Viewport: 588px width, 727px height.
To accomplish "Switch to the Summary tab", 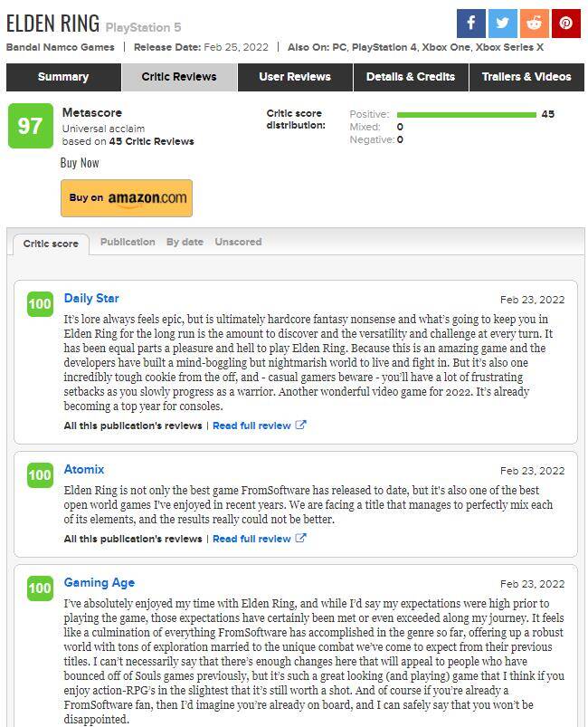I will 63,77.
